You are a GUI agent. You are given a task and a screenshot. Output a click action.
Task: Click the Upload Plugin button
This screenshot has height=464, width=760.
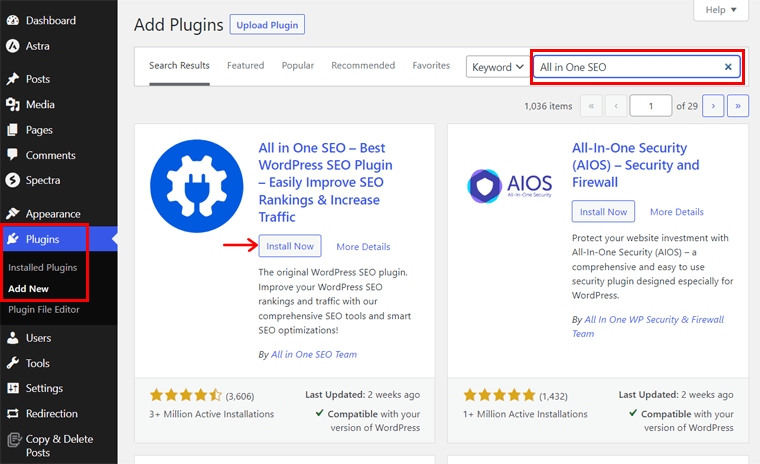(267, 25)
